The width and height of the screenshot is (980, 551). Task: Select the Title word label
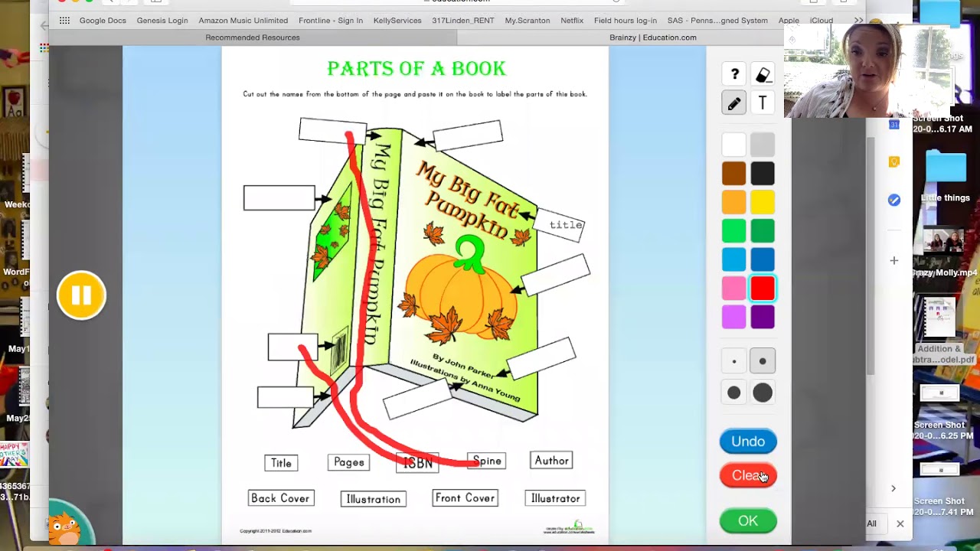pyautogui.click(x=281, y=463)
